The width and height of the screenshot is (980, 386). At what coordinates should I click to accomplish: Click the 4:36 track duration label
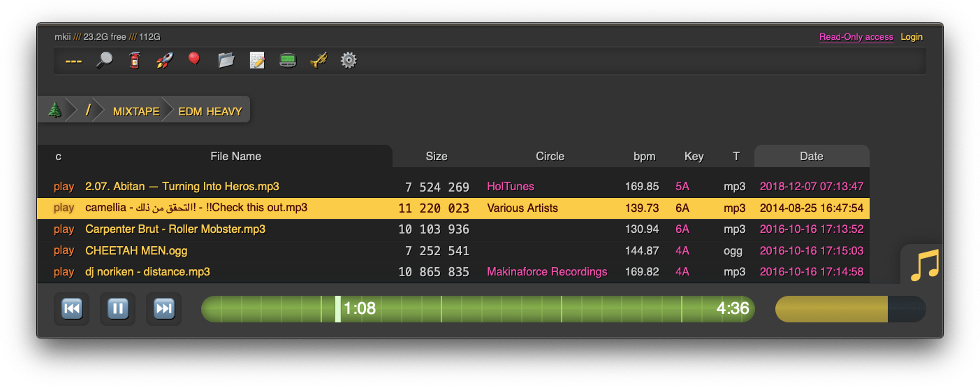pyautogui.click(x=733, y=308)
